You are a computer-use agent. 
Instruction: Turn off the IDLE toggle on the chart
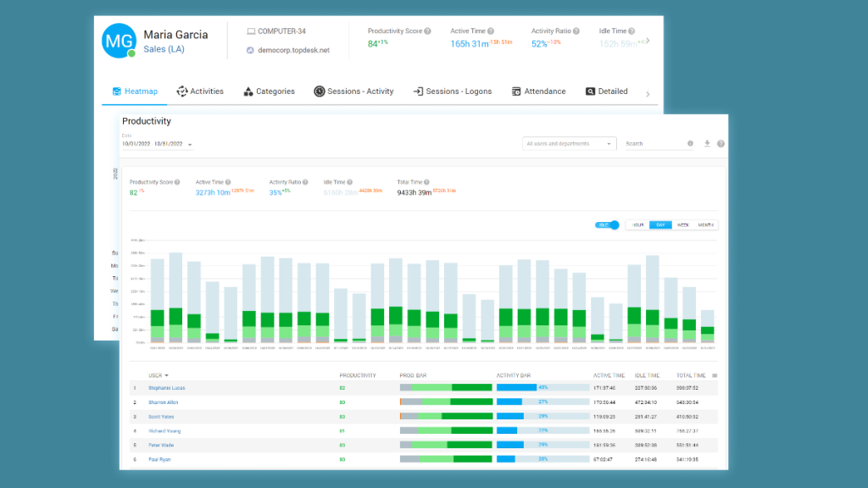pos(608,225)
